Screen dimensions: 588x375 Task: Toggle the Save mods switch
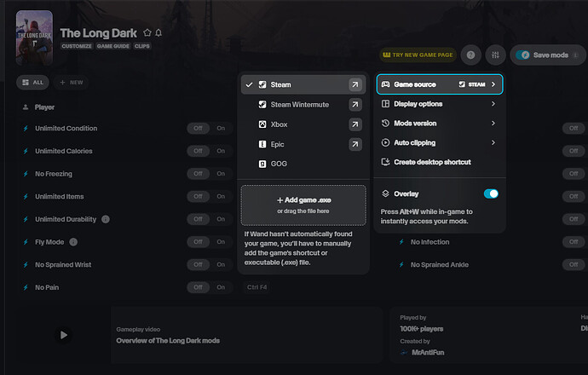point(524,55)
